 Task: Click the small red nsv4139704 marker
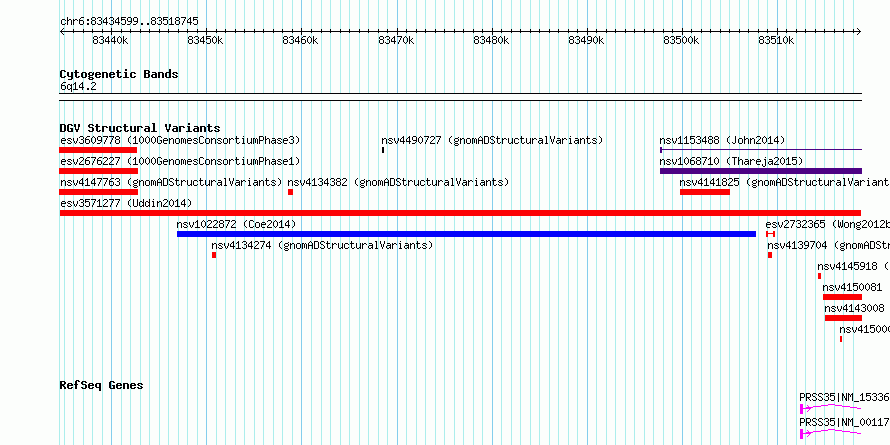770,255
